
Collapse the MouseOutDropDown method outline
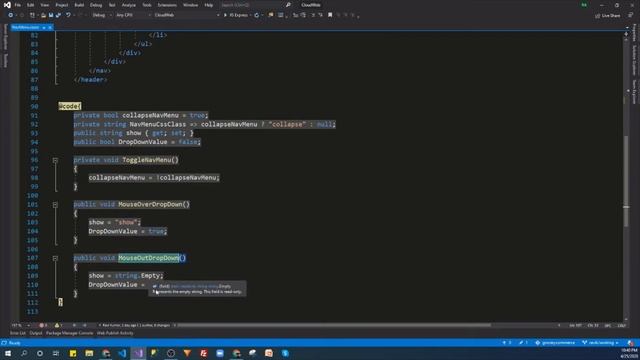click(55, 258)
